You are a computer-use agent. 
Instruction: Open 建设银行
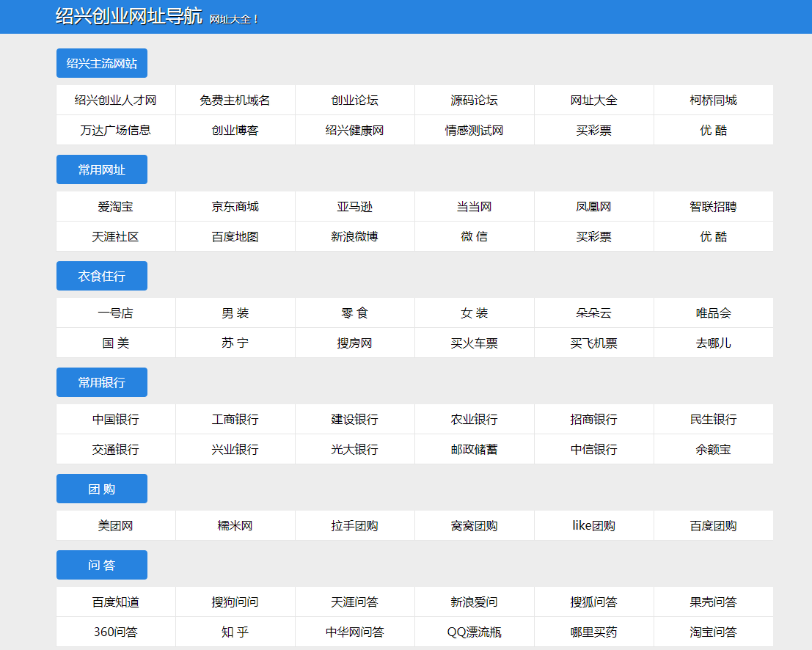pyautogui.click(x=355, y=420)
